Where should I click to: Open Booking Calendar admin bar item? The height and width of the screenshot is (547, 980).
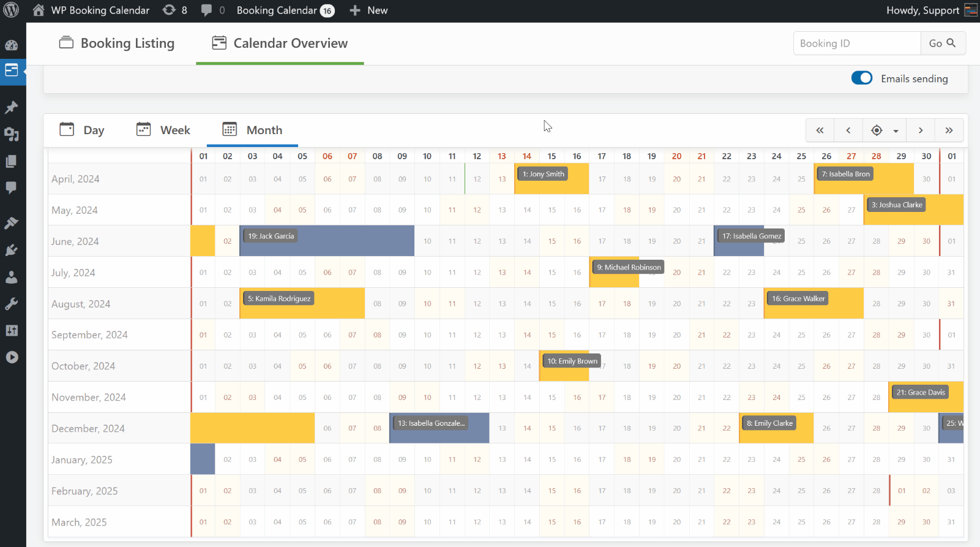pos(285,10)
